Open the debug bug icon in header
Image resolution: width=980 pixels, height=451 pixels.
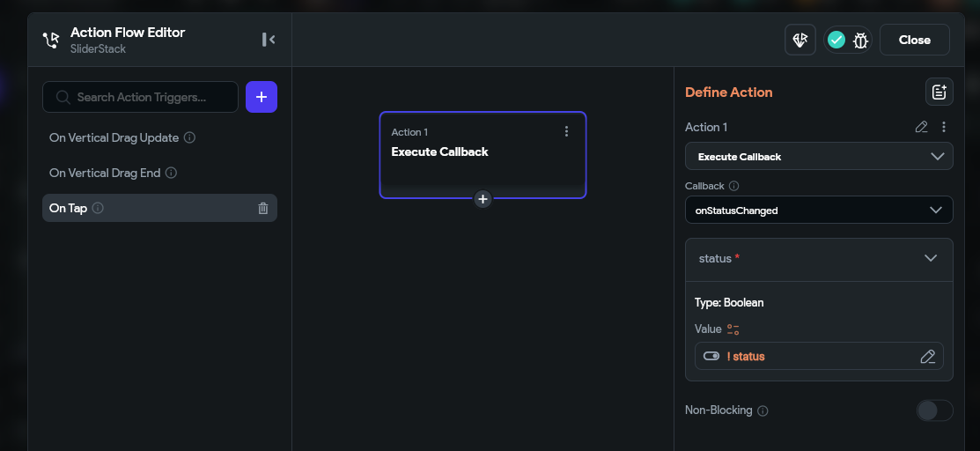(x=860, y=41)
